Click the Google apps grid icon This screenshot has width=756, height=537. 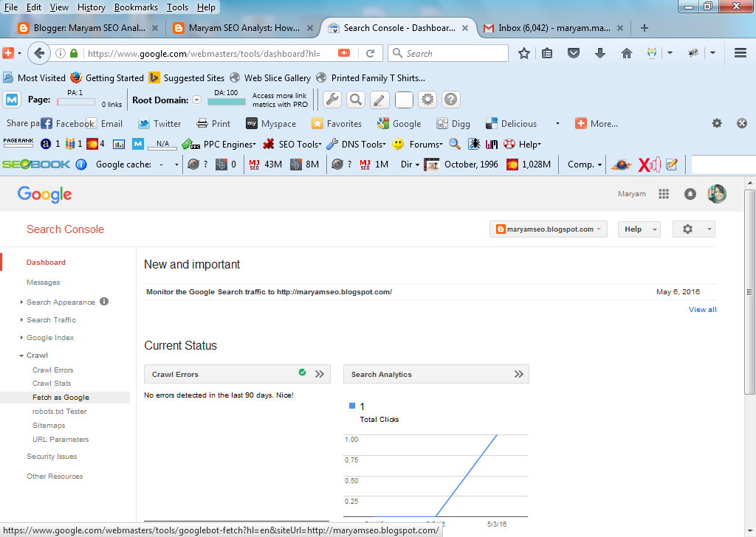pos(664,193)
